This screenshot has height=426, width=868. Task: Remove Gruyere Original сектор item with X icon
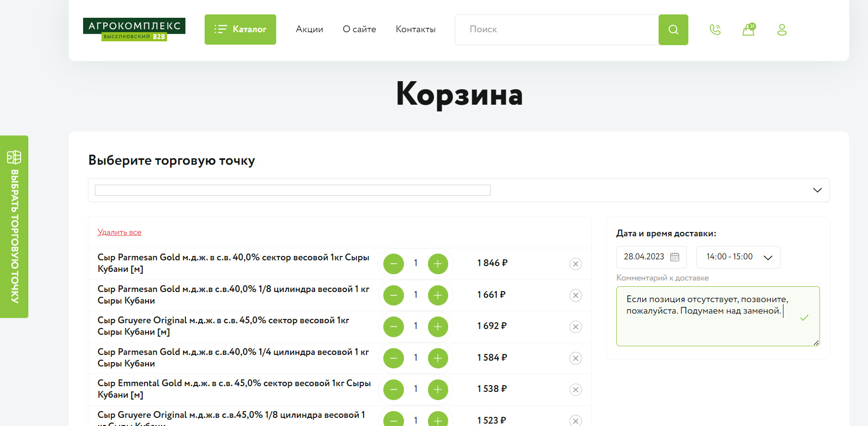(575, 327)
